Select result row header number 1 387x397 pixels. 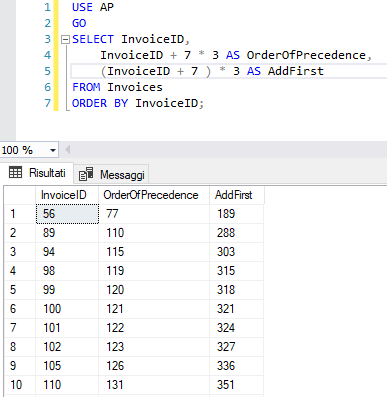click(x=20, y=214)
